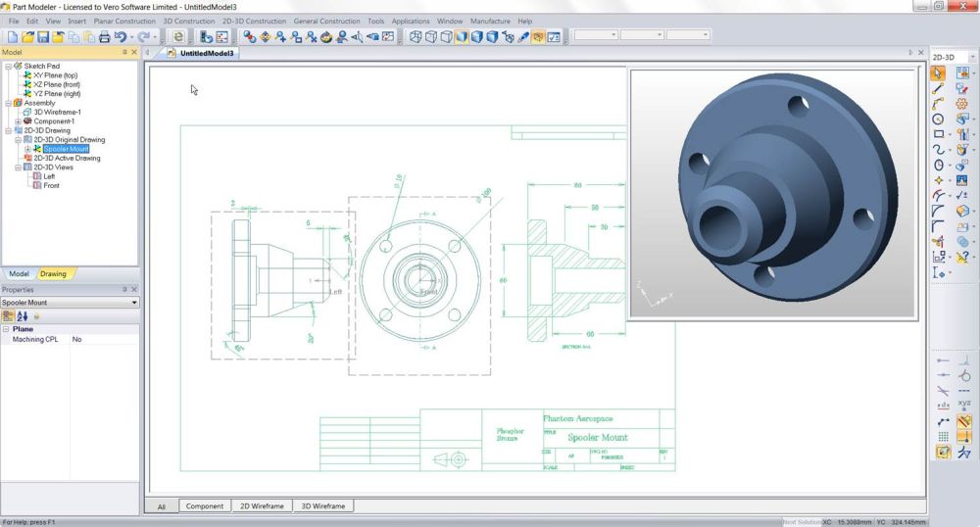This screenshot has width=980, height=527.
Task: Click the eyedropper icon in top toolbar
Action: point(523,37)
